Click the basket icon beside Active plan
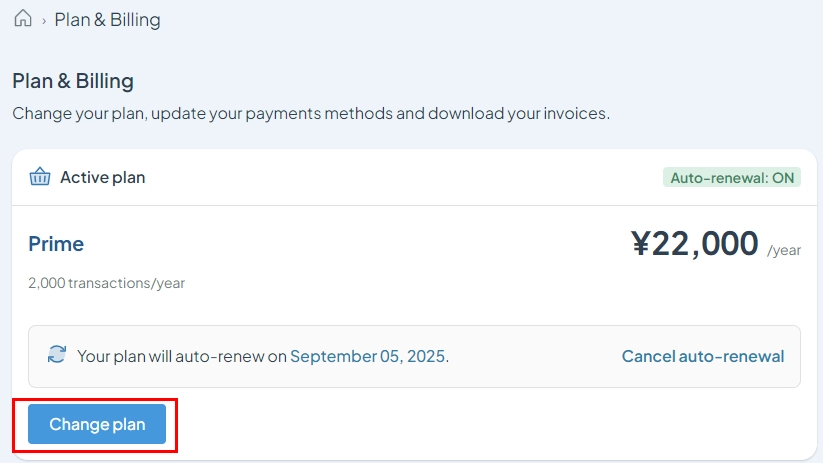 point(40,177)
